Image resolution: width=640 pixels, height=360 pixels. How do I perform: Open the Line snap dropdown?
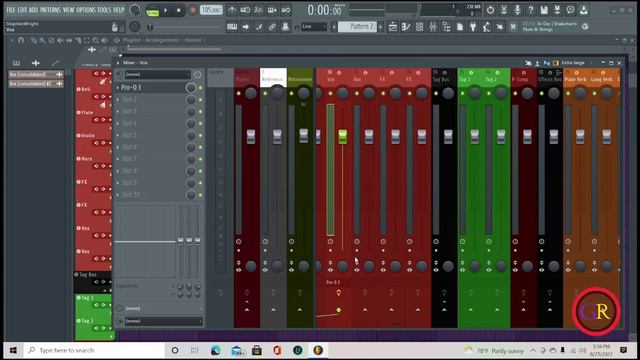click(x=314, y=27)
